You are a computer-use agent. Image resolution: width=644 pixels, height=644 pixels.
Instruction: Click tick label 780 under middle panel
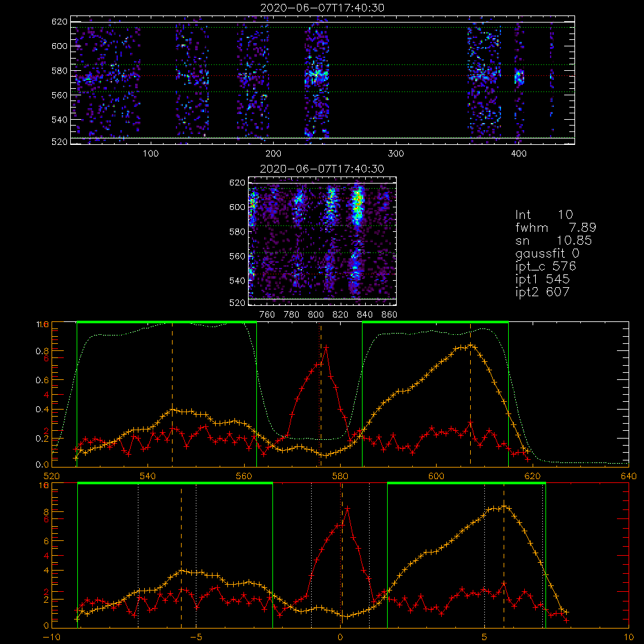point(292,315)
